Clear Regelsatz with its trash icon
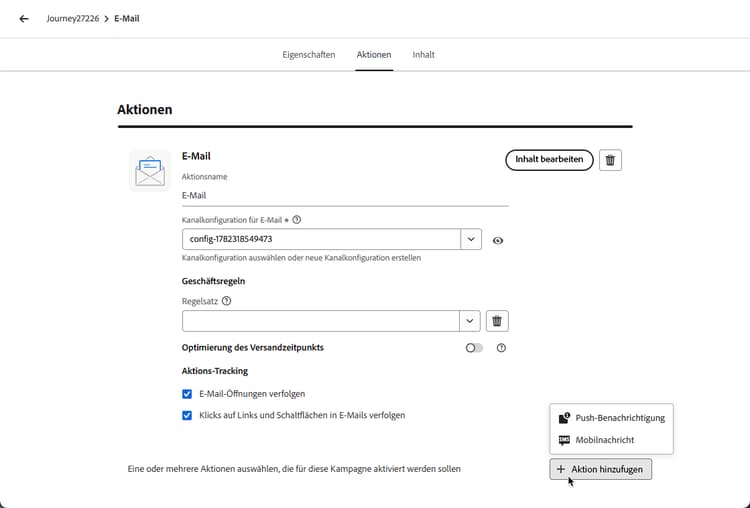Screen dimensions: 750x508 497,321
